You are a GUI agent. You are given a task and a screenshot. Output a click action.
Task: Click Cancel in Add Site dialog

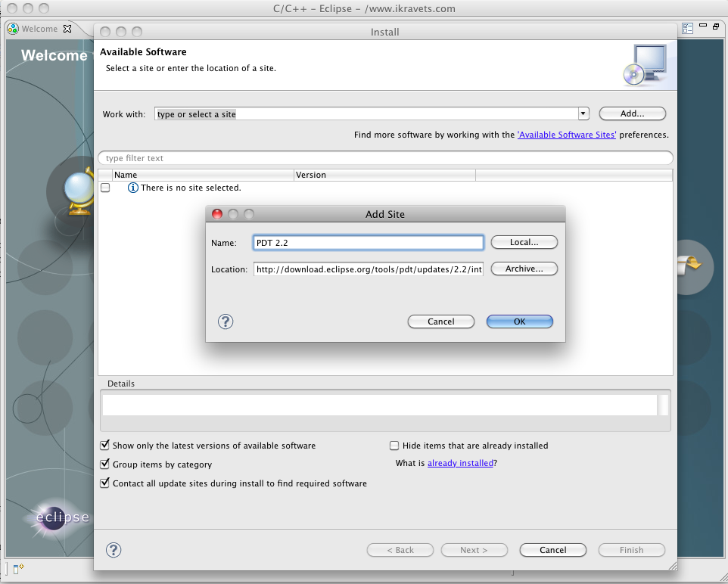click(x=441, y=322)
